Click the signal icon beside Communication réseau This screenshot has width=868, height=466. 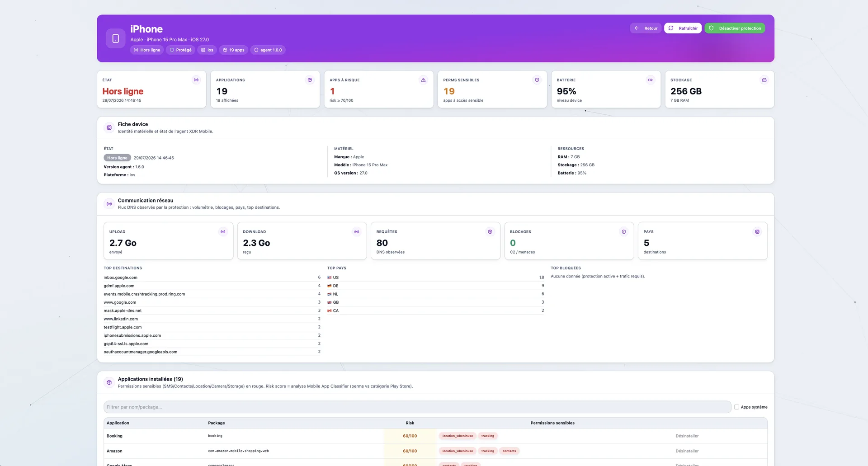(109, 204)
